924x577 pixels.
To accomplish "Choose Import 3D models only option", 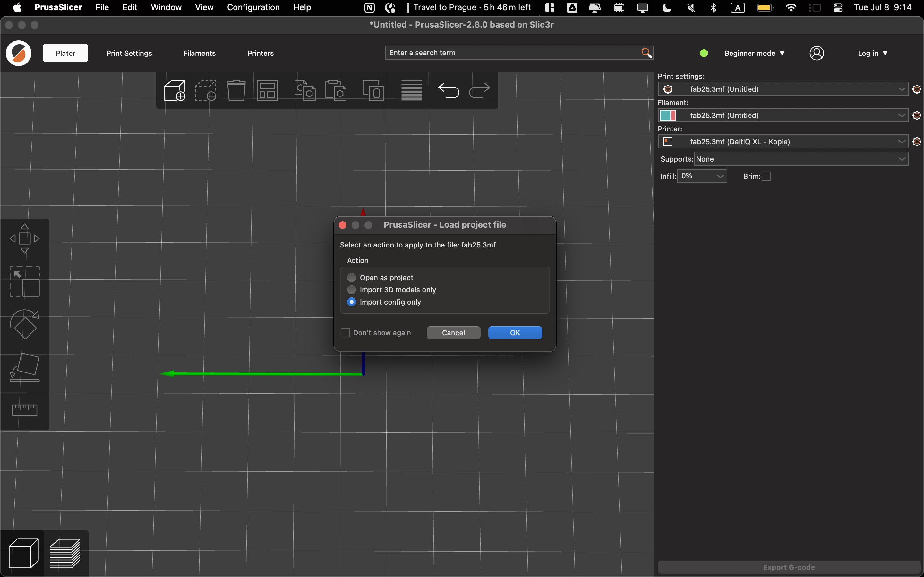I will (x=352, y=290).
